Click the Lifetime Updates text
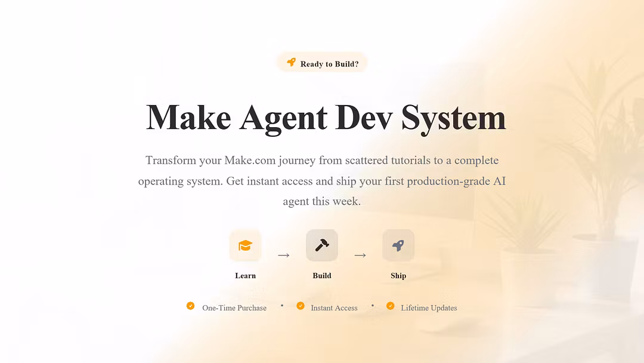 (429, 308)
